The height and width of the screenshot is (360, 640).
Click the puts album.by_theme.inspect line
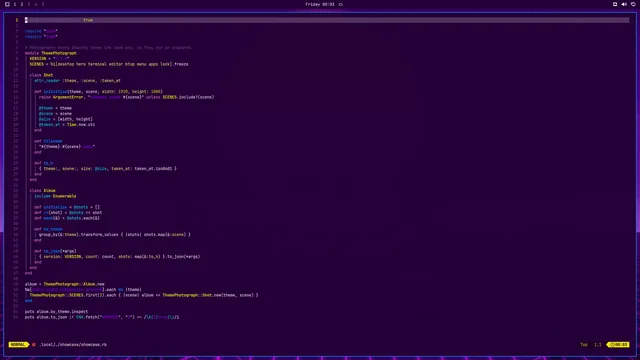click(56, 311)
